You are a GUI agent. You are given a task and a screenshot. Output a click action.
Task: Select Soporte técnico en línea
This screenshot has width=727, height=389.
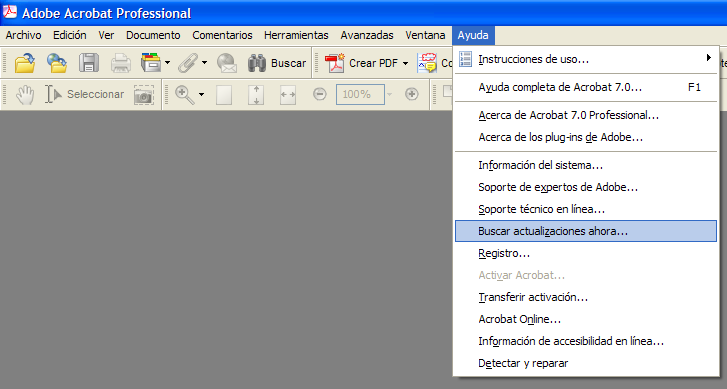586,209
